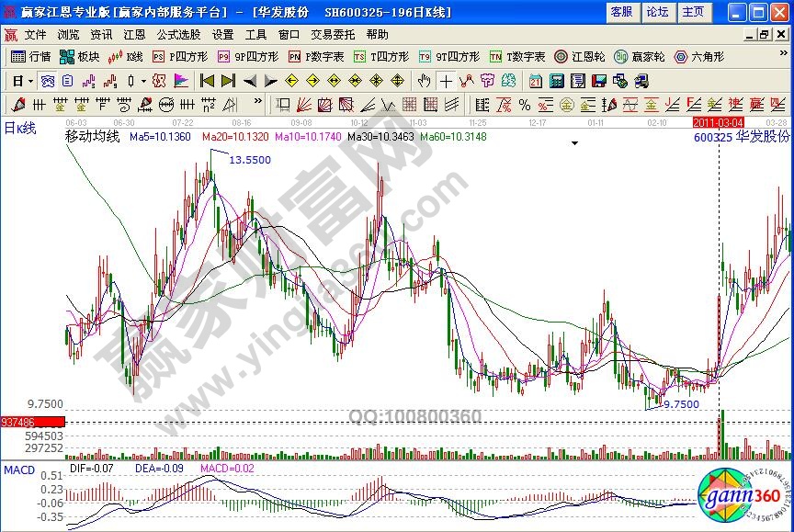
Task: Click the yellow diamond expand-horizontal icon
Action: [335, 81]
